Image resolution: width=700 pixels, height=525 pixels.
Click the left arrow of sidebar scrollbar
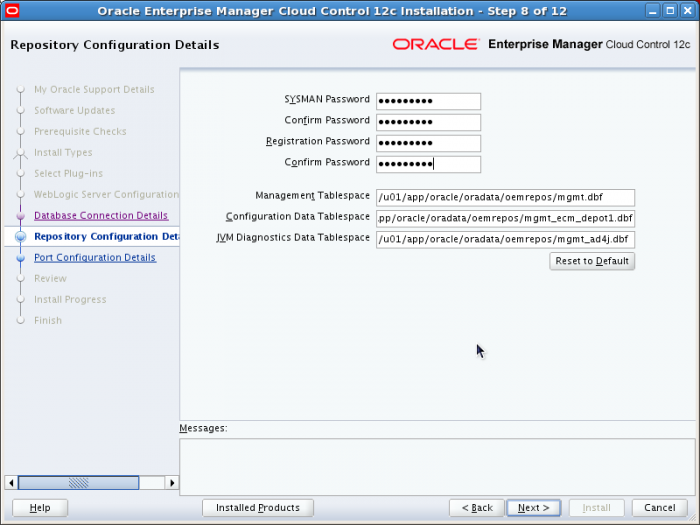click(11, 483)
